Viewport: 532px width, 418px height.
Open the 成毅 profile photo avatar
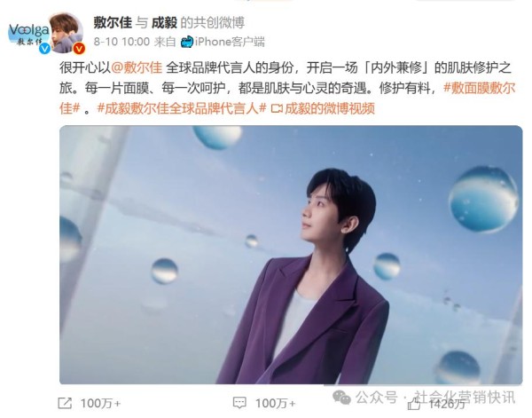point(66,33)
